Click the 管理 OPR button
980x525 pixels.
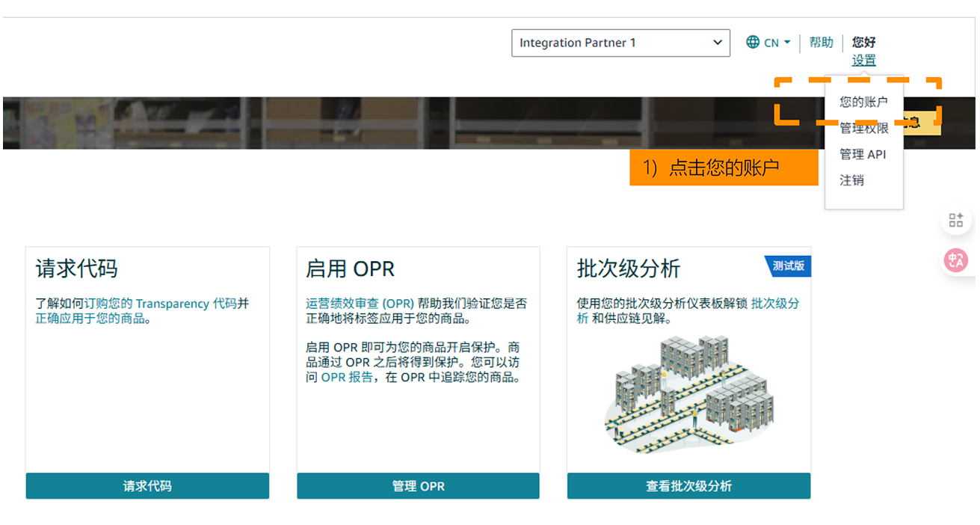click(x=418, y=485)
